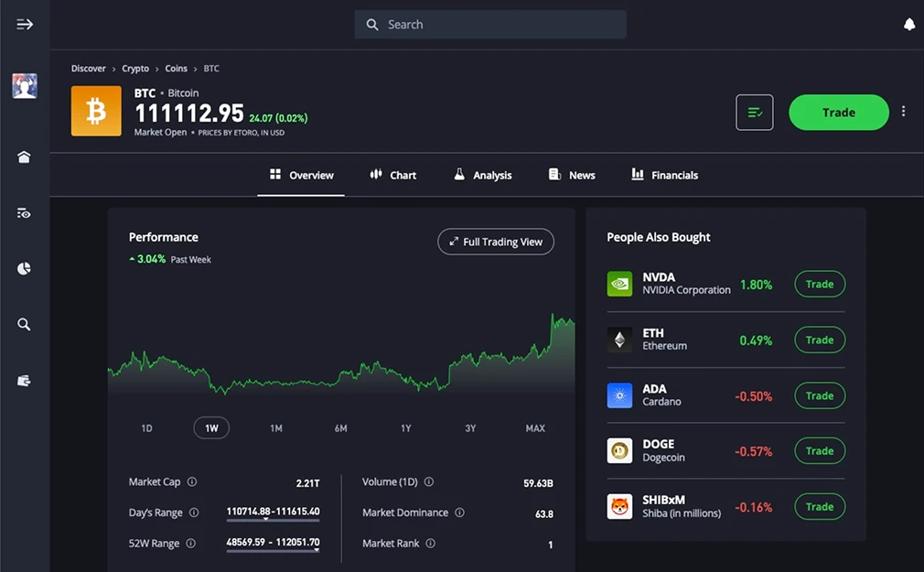Click the performance price chart
The image size is (924, 572).
pos(341,354)
